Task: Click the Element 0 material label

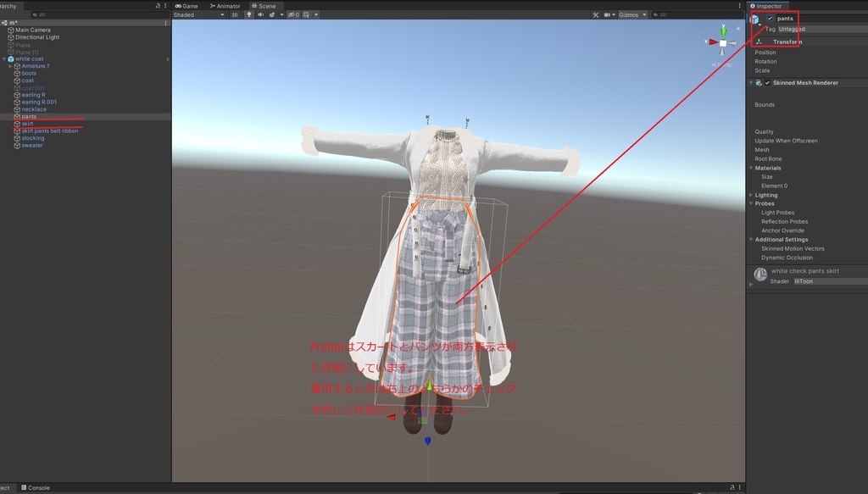Action: click(x=774, y=186)
